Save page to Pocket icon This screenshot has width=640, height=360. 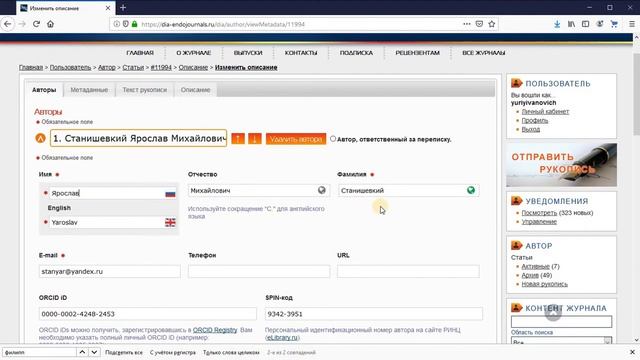pyautogui.click(x=479, y=24)
